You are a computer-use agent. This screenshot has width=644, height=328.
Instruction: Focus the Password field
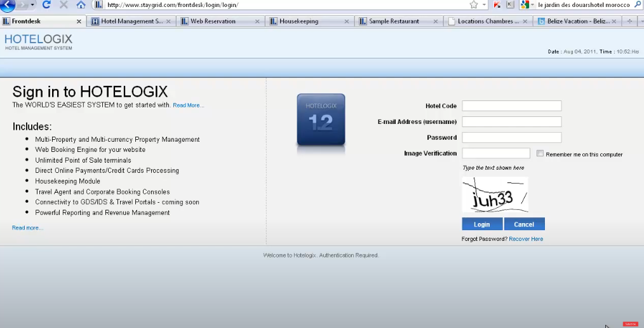(511, 137)
